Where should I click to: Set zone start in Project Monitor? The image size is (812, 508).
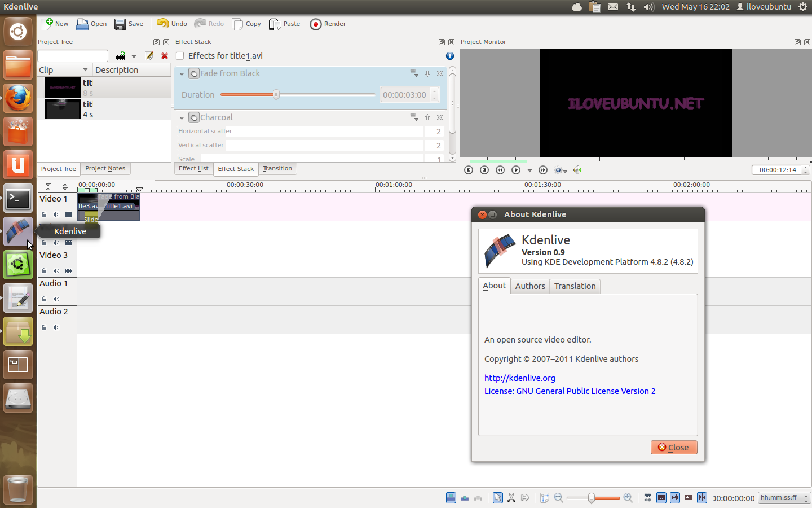coord(469,170)
